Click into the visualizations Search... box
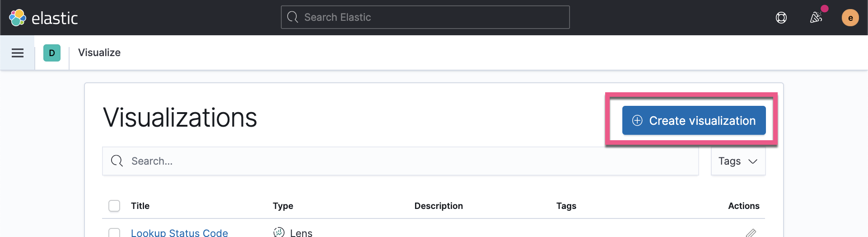 tap(401, 161)
